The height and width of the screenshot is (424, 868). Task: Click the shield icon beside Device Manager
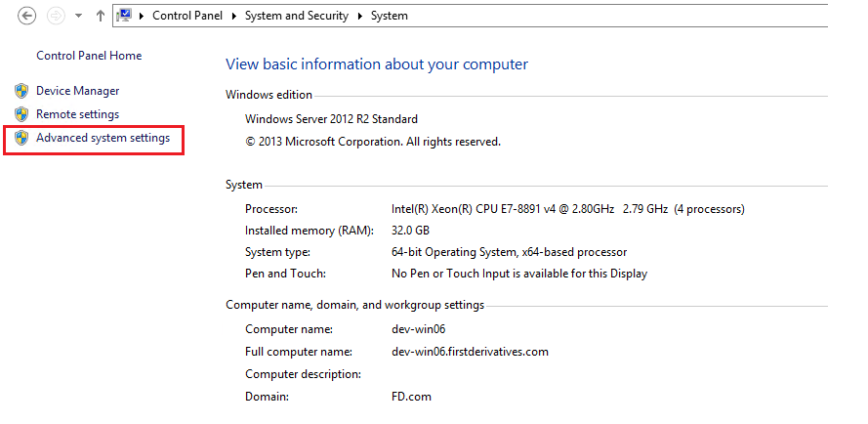[x=21, y=91]
